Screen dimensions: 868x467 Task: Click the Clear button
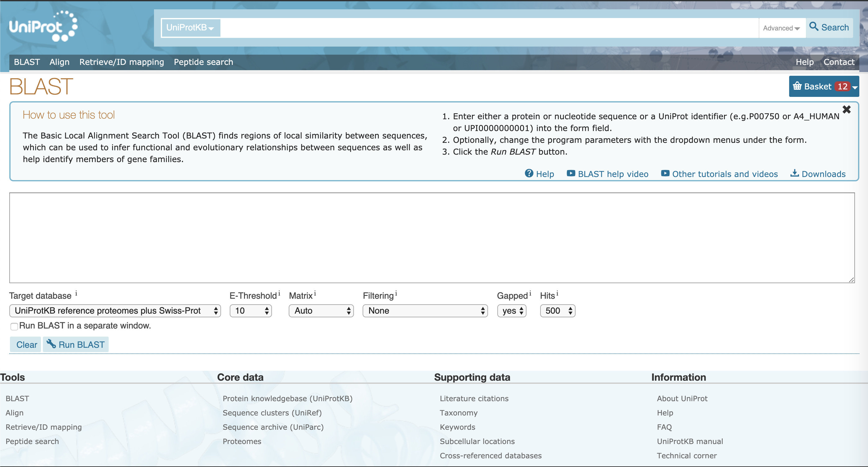(x=27, y=344)
